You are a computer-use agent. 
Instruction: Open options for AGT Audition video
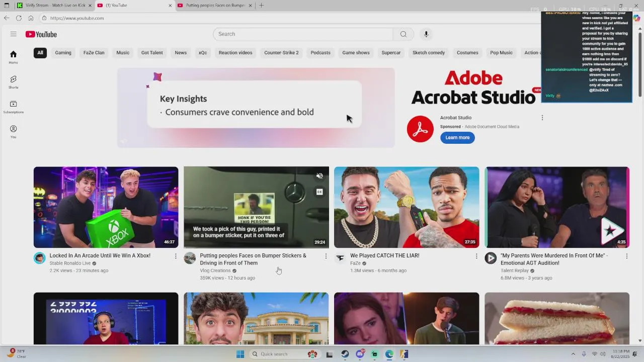coord(626,256)
